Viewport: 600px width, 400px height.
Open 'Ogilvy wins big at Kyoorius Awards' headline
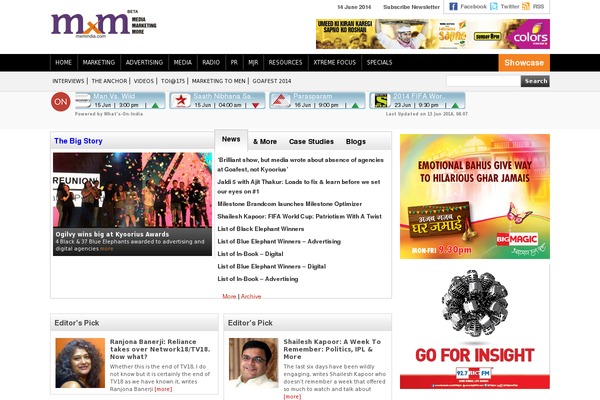[x=112, y=234]
